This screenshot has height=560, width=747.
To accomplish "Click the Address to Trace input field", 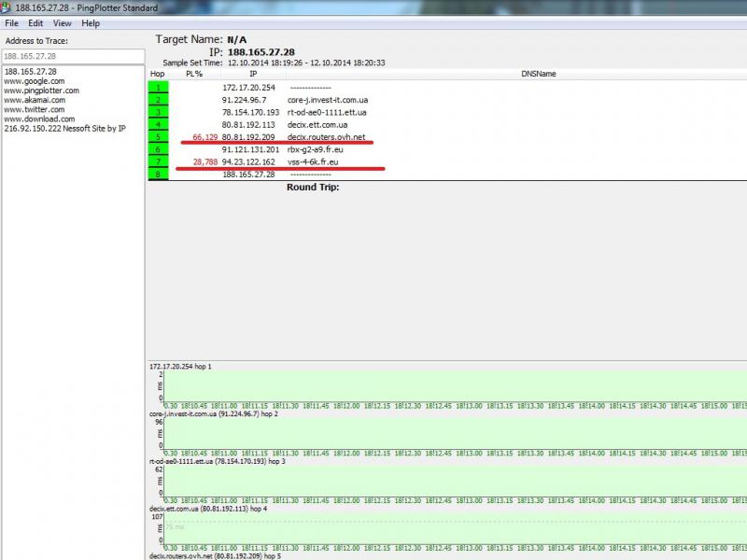I will coord(73,56).
